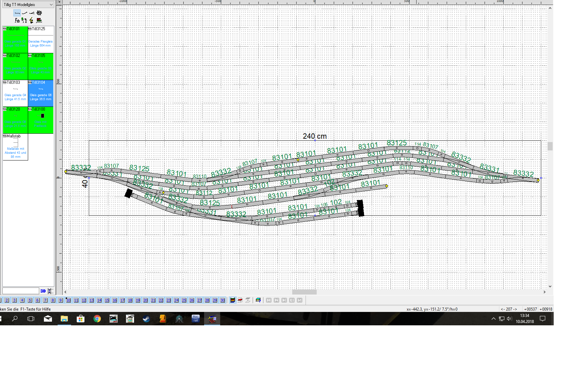This screenshot has height=392, width=563.
Task: Expand hidden system tray icons
Action: point(493,319)
